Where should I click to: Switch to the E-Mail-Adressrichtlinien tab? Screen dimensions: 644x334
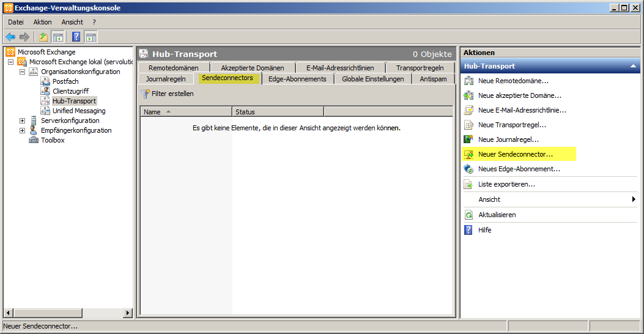[340, 68]
